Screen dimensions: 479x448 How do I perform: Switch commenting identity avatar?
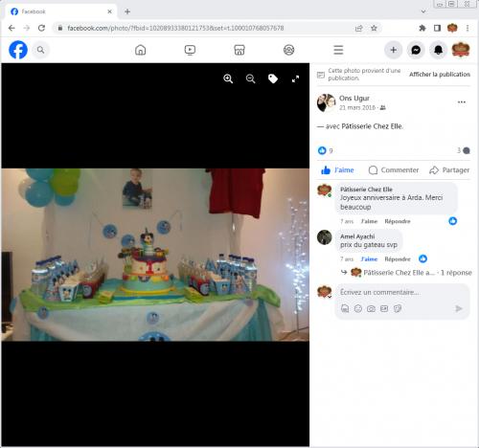325,292
